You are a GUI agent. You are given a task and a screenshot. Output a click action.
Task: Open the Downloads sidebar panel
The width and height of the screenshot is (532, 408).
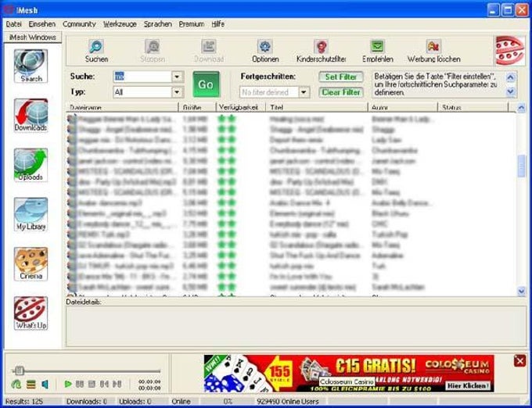(31, 115)
